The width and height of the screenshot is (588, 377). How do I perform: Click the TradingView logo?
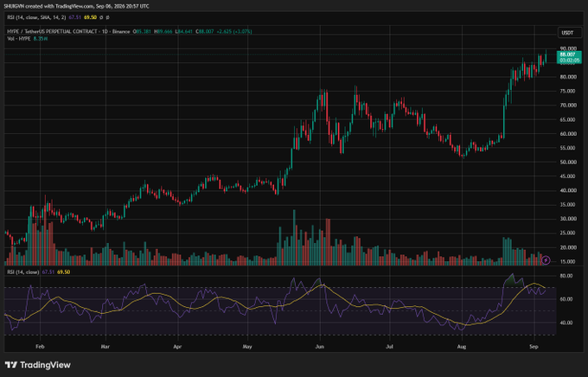37,365
